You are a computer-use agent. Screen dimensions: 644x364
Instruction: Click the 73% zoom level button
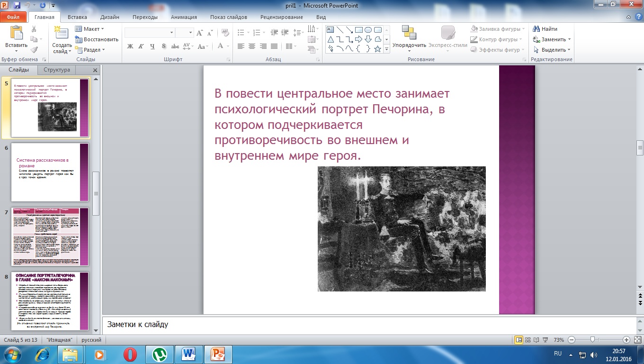click(x=559, y=340)
